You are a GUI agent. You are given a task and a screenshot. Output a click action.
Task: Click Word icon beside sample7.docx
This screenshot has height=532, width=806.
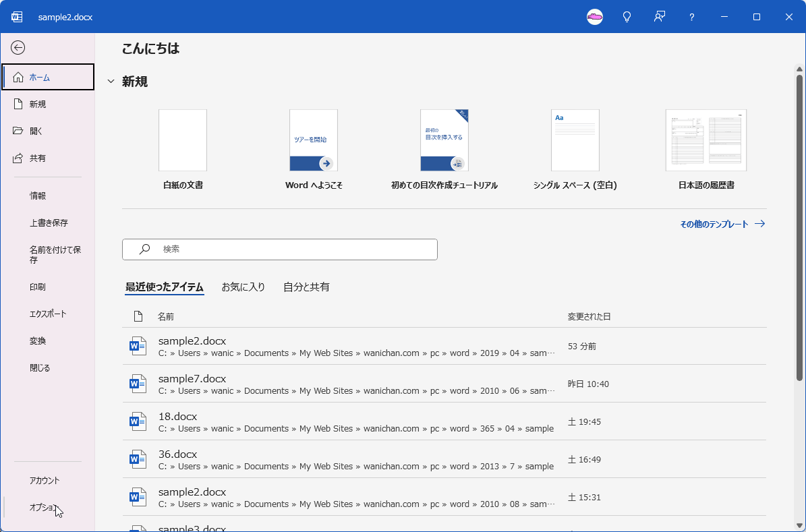138,384
